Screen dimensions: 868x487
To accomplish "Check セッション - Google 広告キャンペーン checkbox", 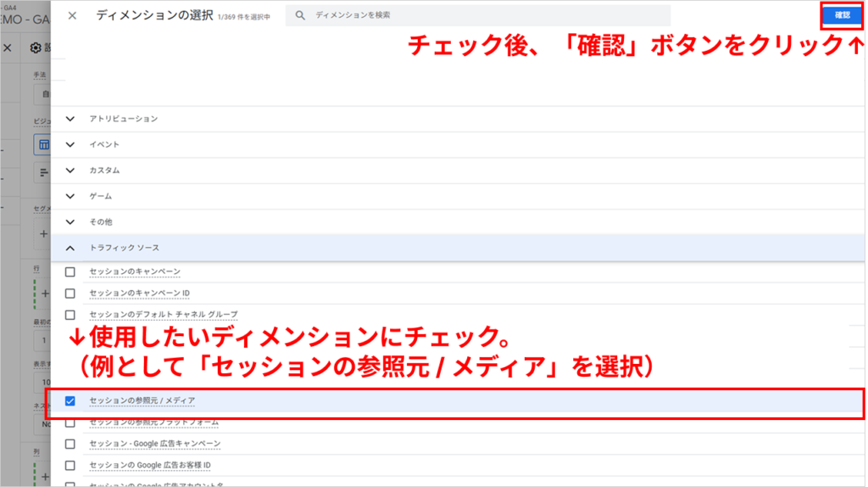I will click(70, 444).
